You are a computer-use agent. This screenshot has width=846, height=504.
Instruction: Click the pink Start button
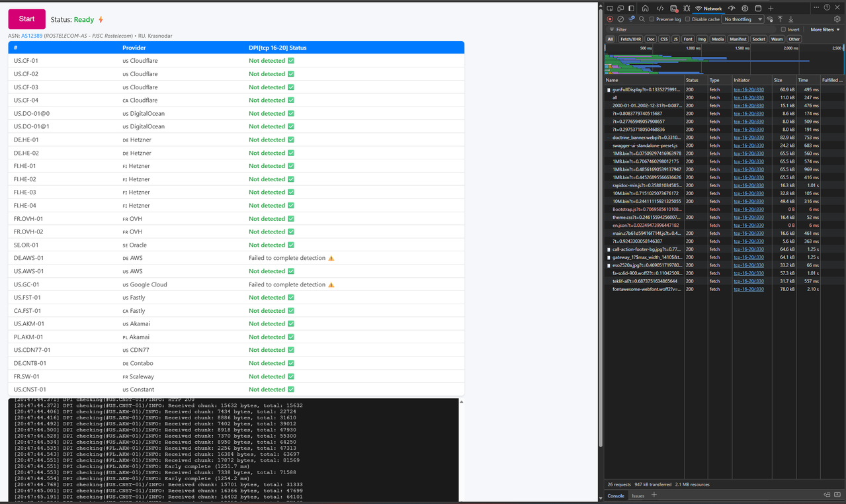point(26,19)
